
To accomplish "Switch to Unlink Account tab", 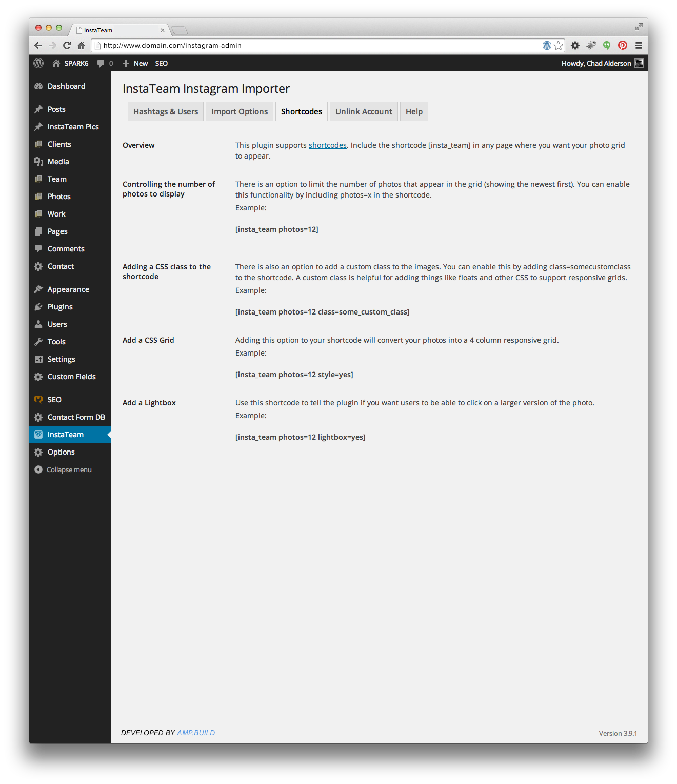I will pos(364,111).
